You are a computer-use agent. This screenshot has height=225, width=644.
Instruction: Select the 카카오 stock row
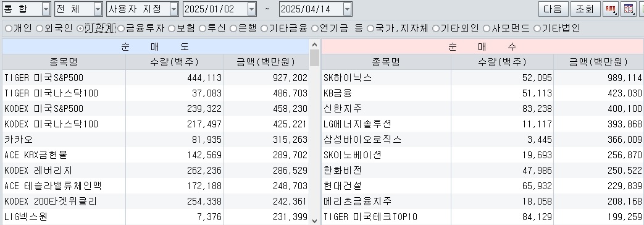point(156,140)
